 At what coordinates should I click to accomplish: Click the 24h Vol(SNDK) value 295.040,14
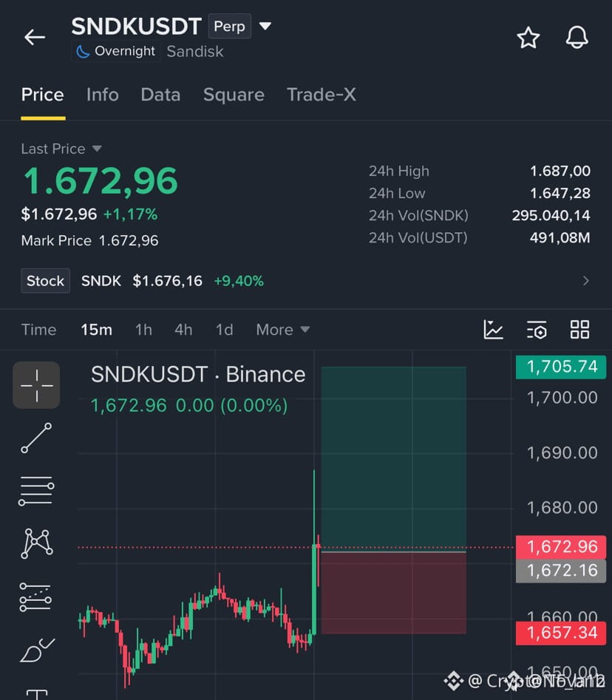coord(551,216)
